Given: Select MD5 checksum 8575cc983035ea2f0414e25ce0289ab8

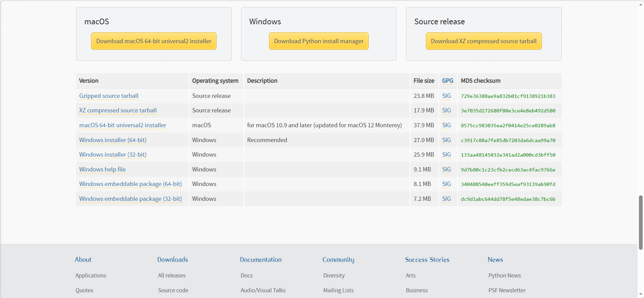Looking at the screenshot, I should tap(508, 126).
